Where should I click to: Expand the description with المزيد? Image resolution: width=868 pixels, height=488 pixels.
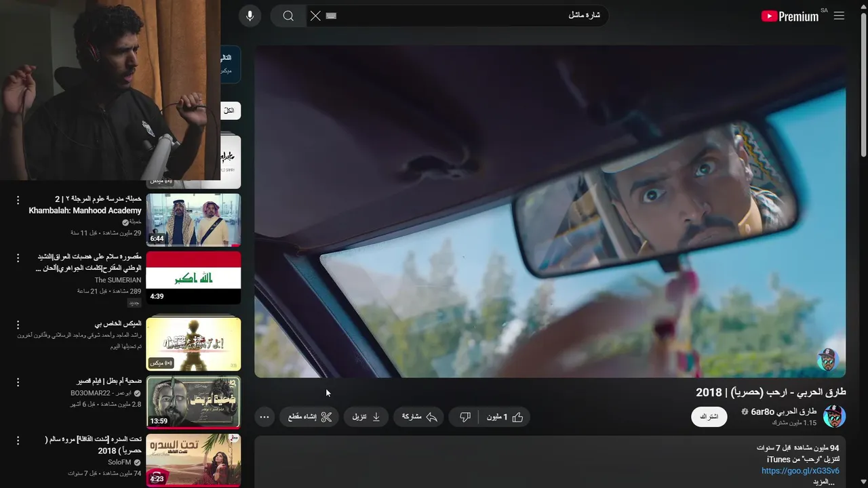click(822, 482)
